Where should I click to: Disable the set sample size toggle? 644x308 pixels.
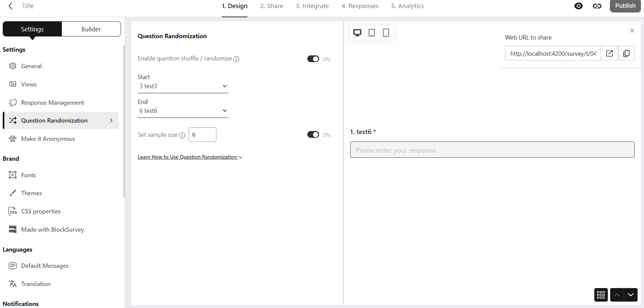pyautogui.click(x=313, y=134)
